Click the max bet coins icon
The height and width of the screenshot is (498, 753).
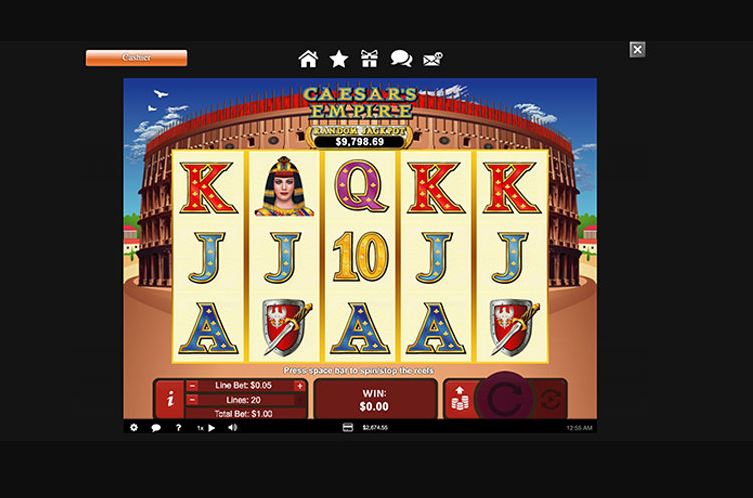click(x=460, y=399)
